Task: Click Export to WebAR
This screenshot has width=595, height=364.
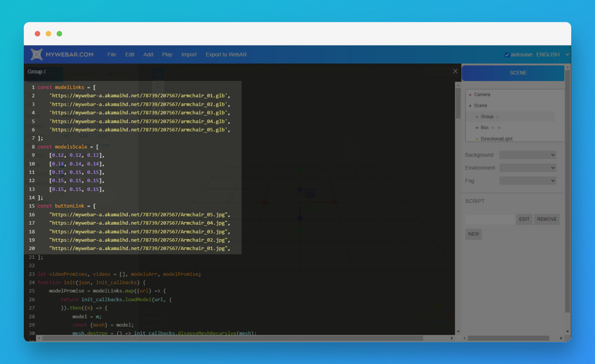Action: point(226,54)
